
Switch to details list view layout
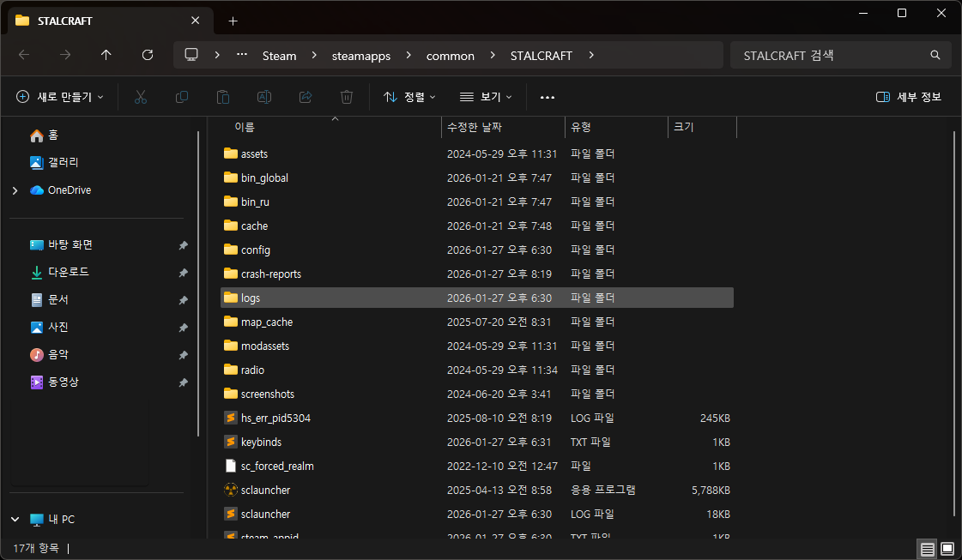point(927,548)
